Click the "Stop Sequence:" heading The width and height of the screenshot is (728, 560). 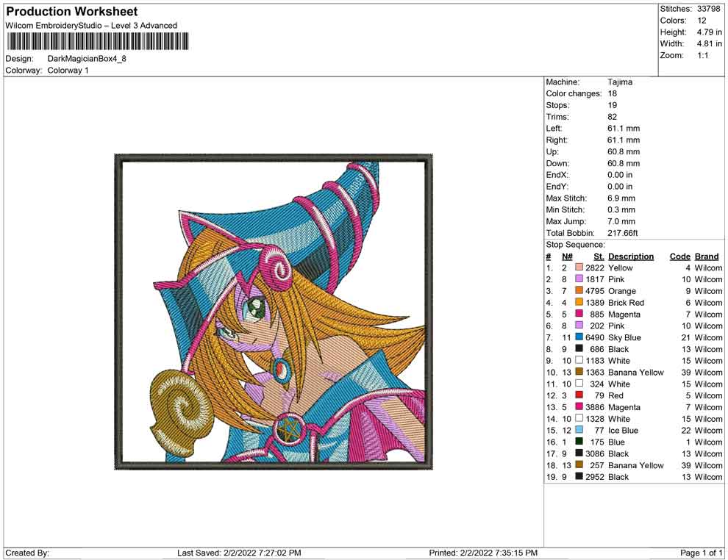575,245
